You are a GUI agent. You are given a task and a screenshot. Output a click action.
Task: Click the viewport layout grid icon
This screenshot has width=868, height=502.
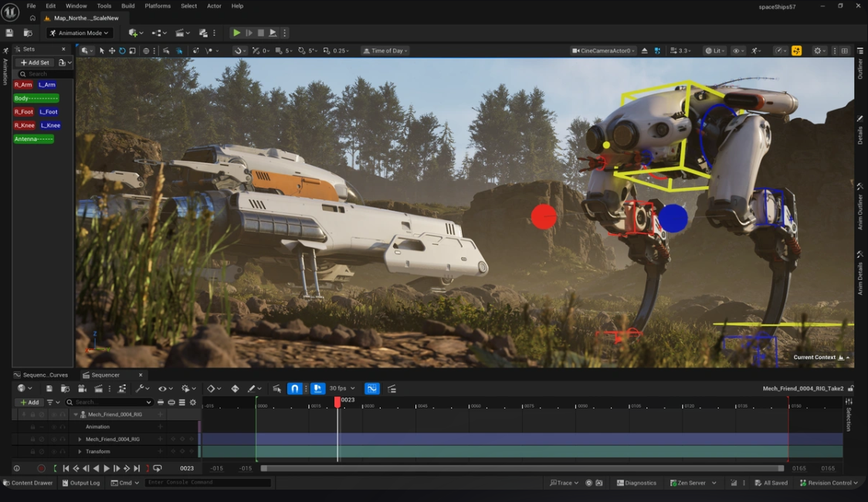[845, 51]
